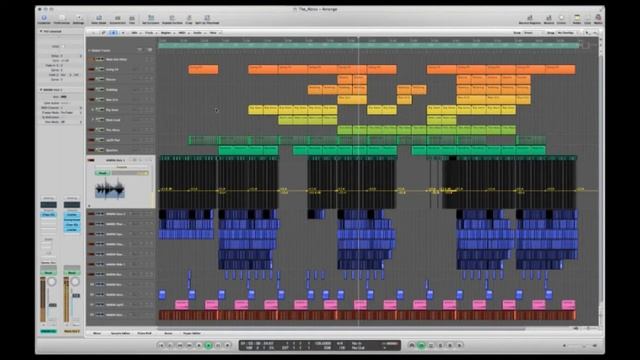Image resolution: width=640 pixels, height=360 pixels.
Task: Click the green Play button in the transport
Action: coord(209,346)
